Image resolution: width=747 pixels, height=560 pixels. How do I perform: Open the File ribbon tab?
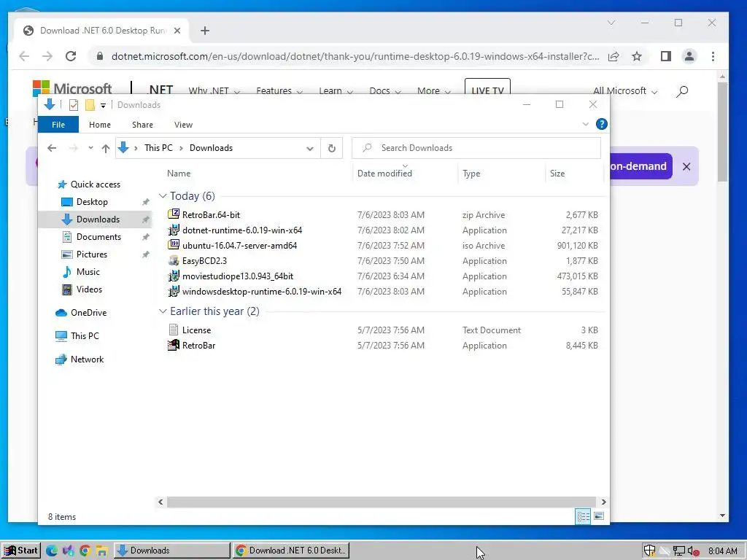click(x=58, y=125)
